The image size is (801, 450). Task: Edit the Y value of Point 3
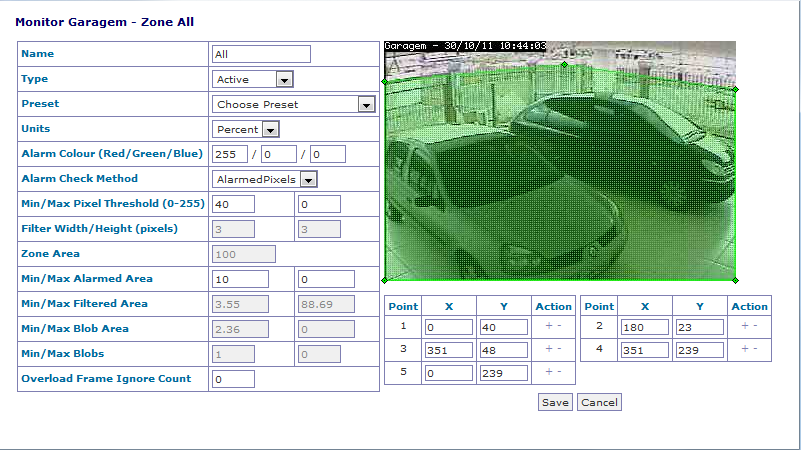[504, 350]
